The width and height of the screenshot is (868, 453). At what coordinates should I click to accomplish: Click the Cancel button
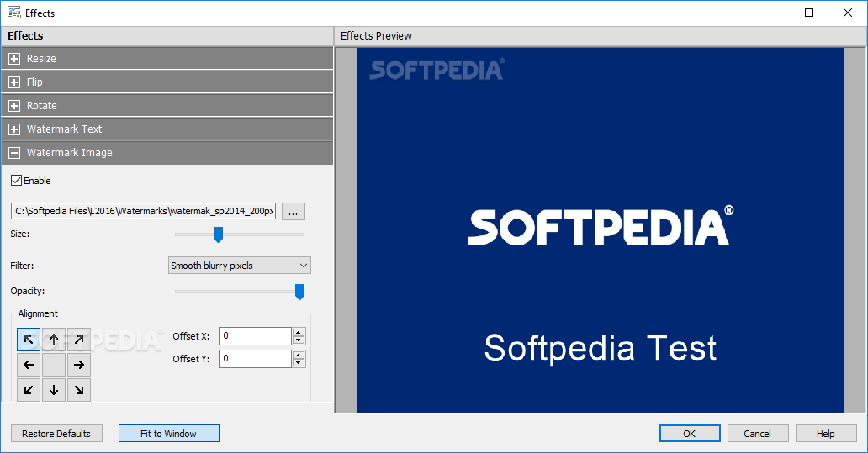(758, 434)
